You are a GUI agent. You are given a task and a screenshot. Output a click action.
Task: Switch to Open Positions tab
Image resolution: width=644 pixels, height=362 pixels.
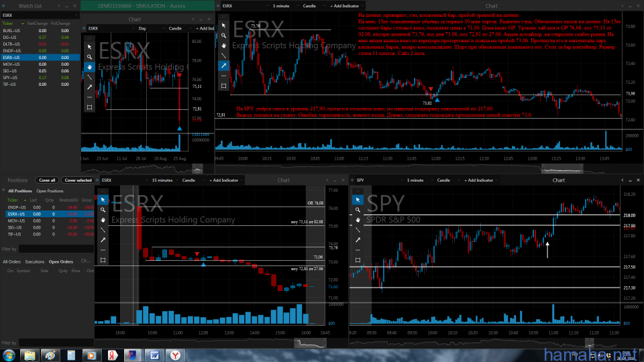point(50,191)
